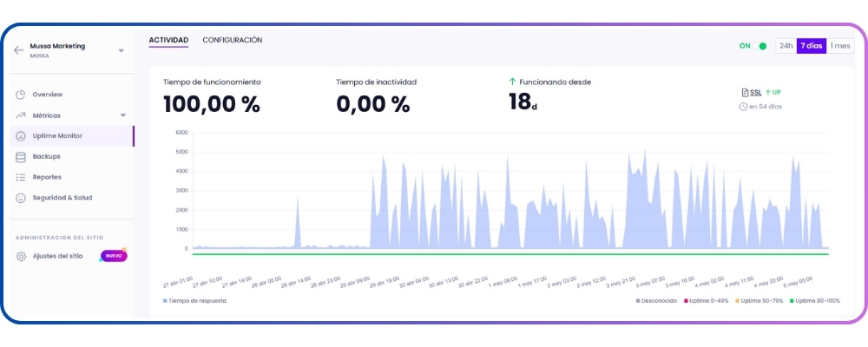Select the 1 mes time range
Image resolution: width=868 pixels, height=347 pixels.
click(840, 46)
